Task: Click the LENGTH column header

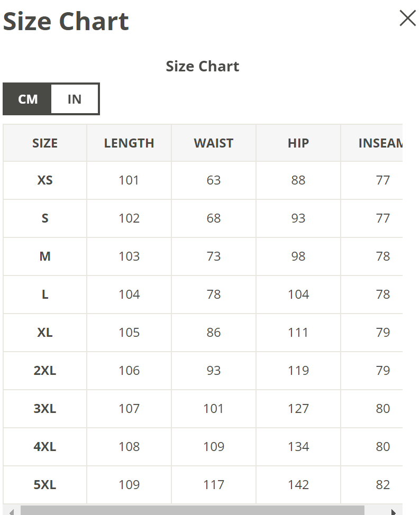Action: [x=129, y=143]
